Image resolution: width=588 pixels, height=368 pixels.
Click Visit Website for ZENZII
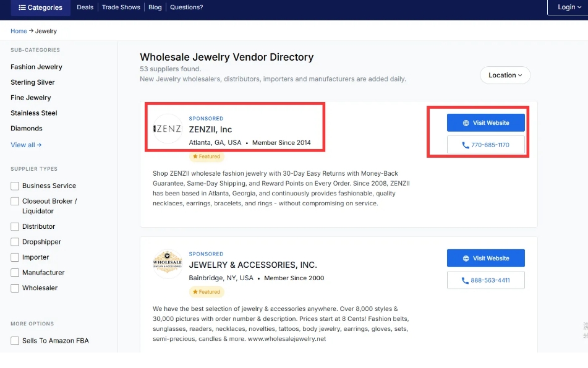[485, 122]
